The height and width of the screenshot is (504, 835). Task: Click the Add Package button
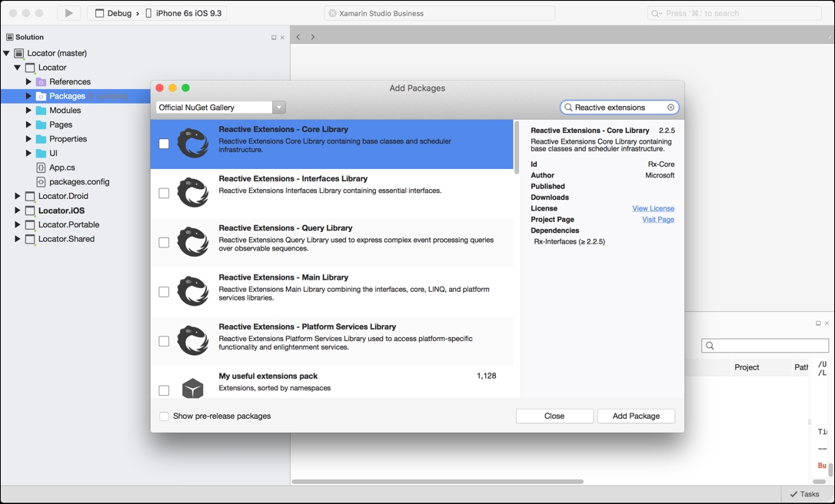[x=637, y=416]
